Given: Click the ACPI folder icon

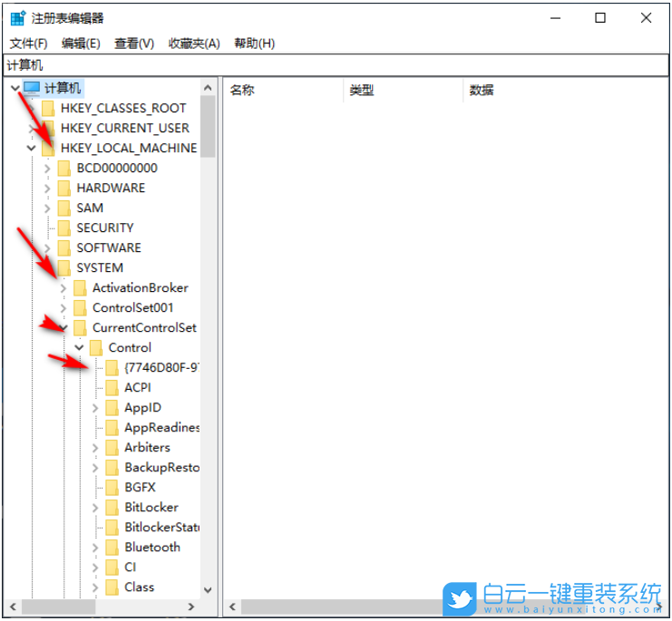Looking at the screenshot, I should click(x=112, y=388).
